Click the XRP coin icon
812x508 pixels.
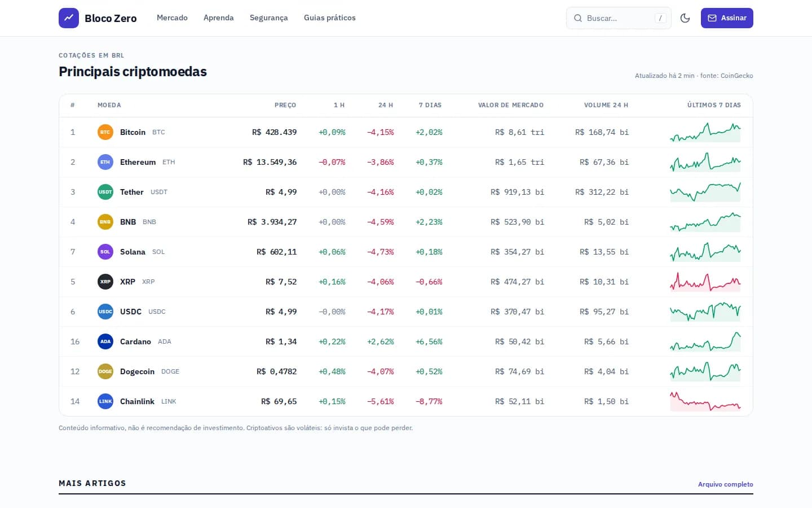coord(105,282)
